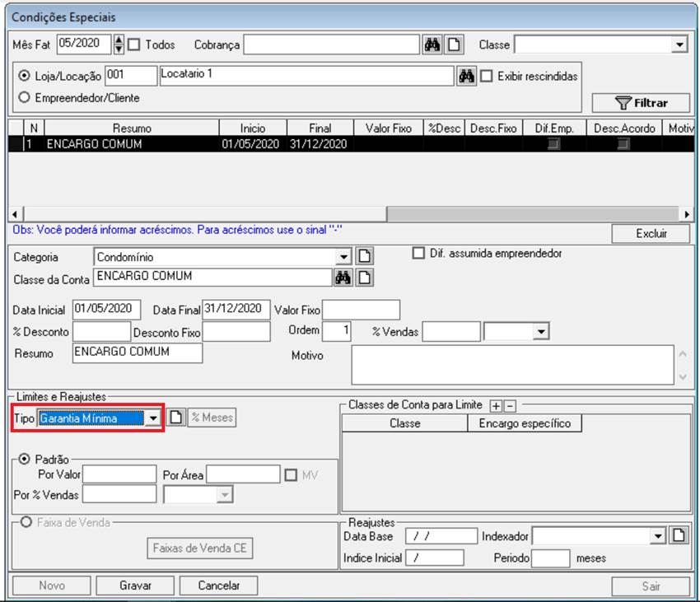The image size is (700, 602).
Task: Open the Classe da Conta binoculars search
Action: pyautogui.click(x=343, y=278)
